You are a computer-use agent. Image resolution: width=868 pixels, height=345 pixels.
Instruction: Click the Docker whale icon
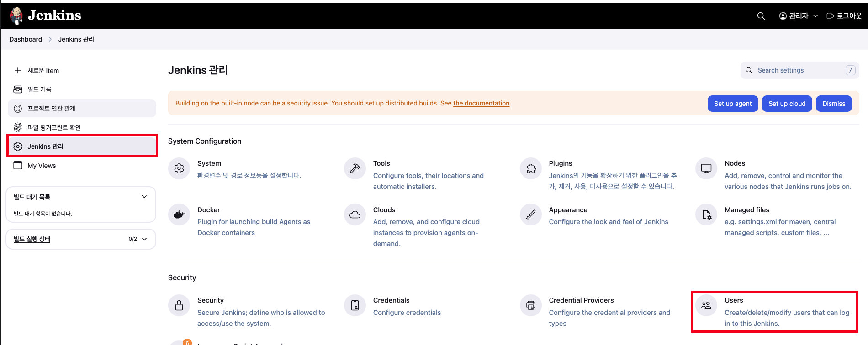coord(179,214)
